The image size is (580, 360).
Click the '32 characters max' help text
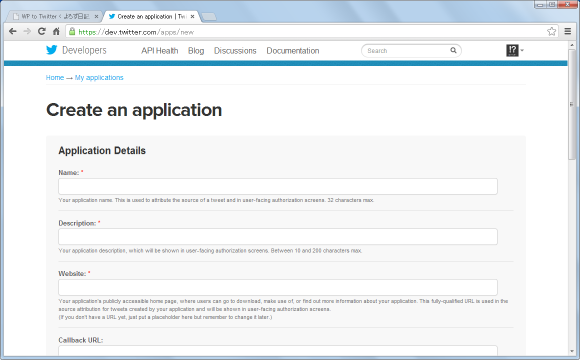coord(351,200)
